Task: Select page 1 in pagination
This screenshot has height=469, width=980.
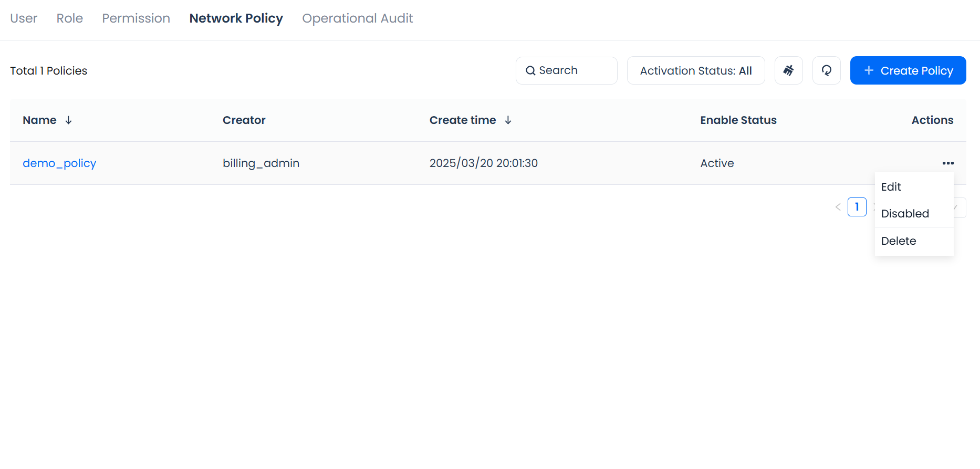Action: 857,207
